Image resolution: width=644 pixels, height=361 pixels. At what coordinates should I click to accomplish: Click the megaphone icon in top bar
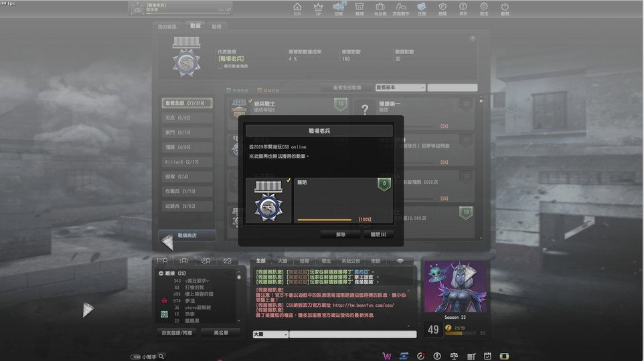coord(339,7)
